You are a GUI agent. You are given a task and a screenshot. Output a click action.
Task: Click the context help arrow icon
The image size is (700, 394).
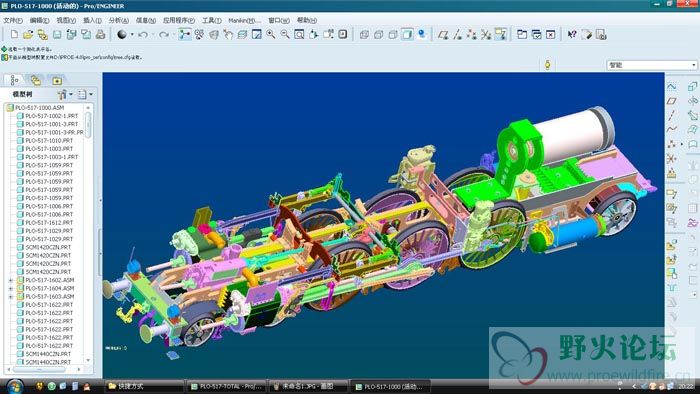click(572, 34)
